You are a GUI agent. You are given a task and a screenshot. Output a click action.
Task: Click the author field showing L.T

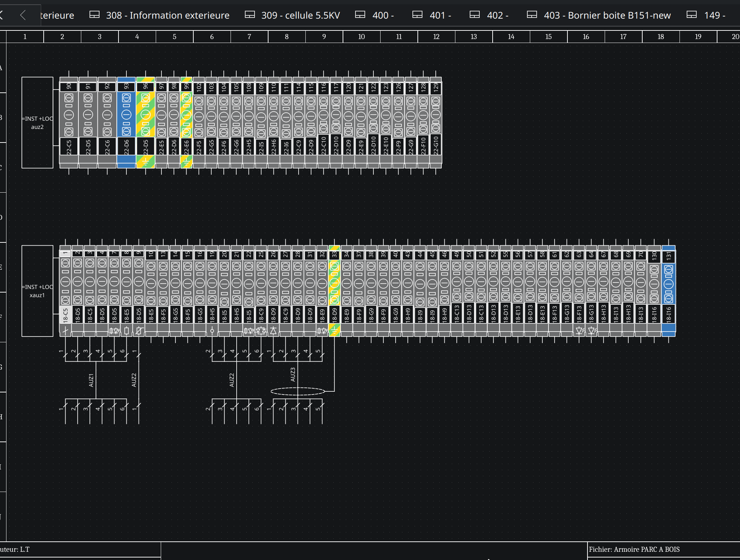pyautogui.click(x=81, y=549)
